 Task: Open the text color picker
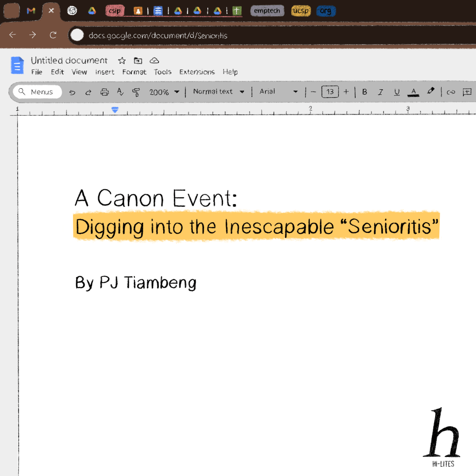[x=413, y=92]
